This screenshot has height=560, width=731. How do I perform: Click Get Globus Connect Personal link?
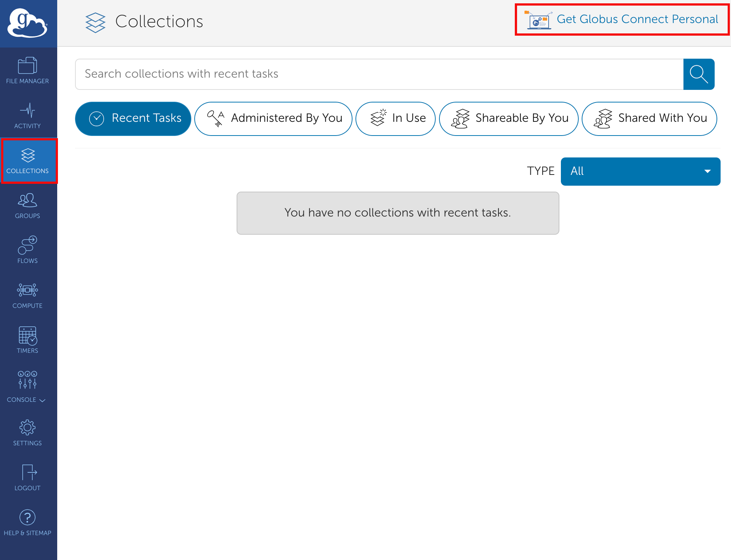[x=637, y=19]
